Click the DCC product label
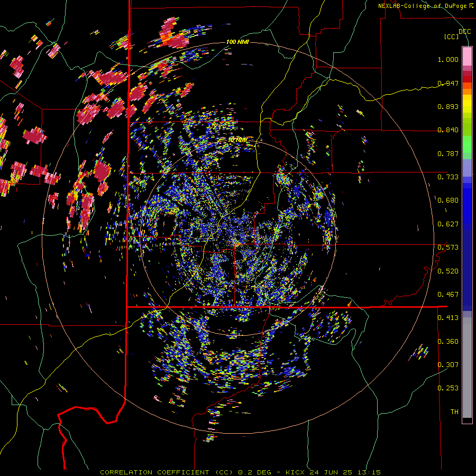 (464, 32)
